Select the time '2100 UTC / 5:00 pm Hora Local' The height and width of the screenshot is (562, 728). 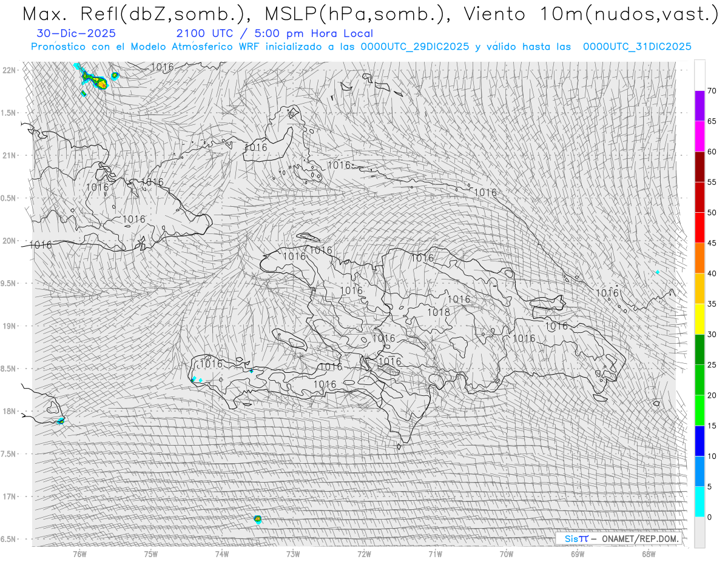(x=275, y=34)
